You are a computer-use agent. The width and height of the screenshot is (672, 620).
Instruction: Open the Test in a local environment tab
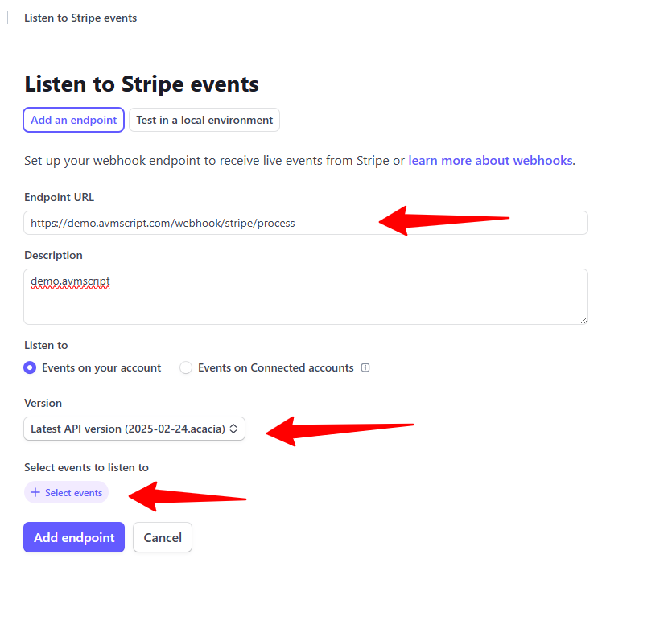204,120
